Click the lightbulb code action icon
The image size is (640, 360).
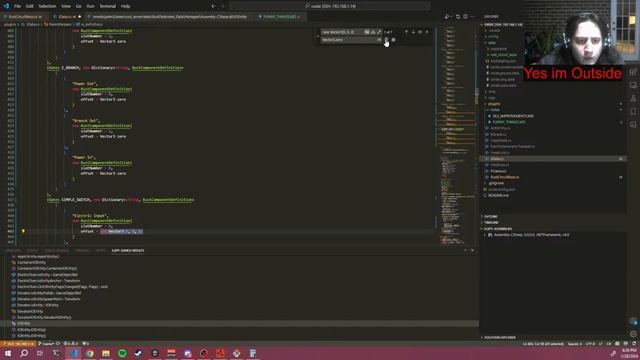[23, 231]
